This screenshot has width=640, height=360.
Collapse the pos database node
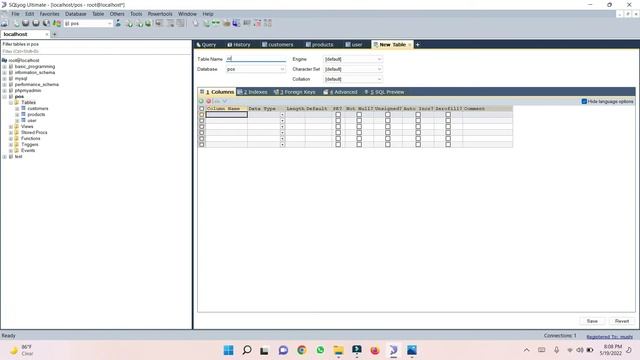pos(4,97)
